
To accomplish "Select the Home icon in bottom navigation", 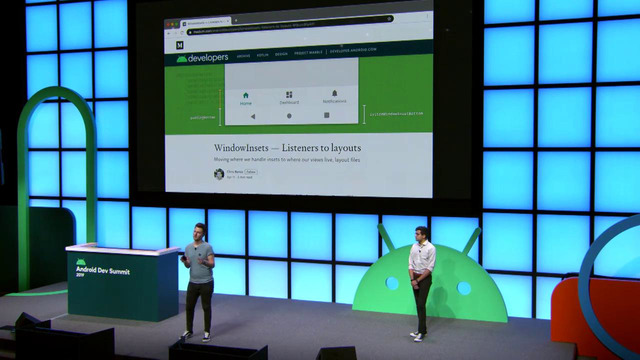I will tap(246, 96).
